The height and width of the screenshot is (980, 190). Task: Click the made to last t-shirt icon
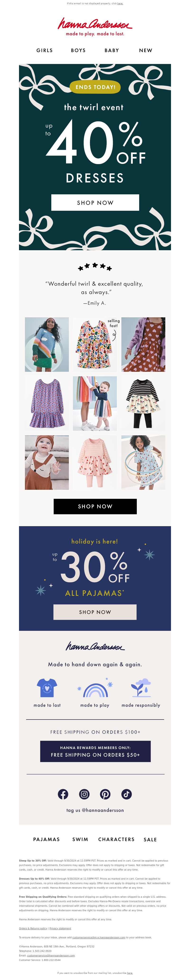click(x=47, y=688)
